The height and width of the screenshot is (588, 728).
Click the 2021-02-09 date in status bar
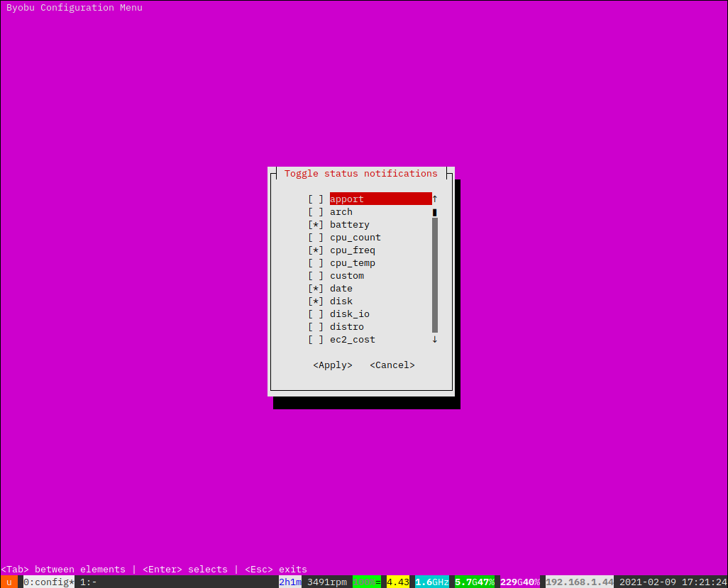[x=648, y=582]
